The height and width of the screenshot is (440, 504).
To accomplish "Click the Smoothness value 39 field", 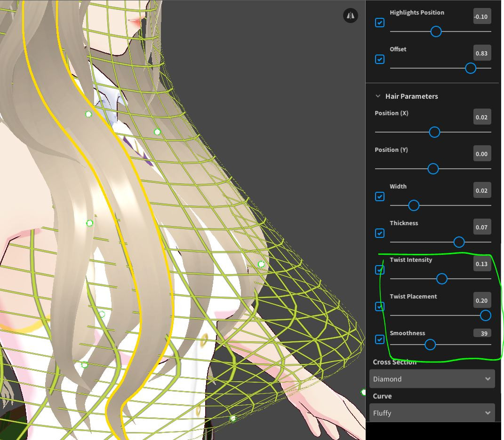I will coord(482,333).
